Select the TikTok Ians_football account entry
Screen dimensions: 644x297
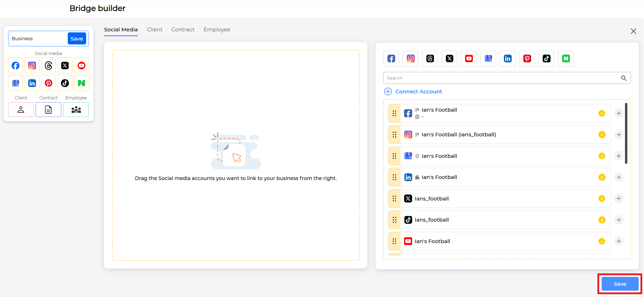499,220
